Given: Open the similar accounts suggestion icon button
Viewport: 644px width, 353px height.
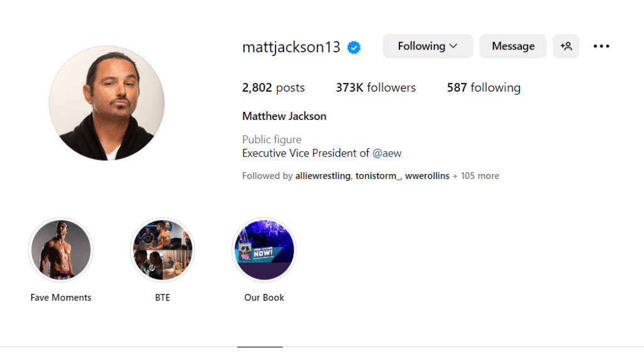Looking at the screenshot, I should click(566, 46).
